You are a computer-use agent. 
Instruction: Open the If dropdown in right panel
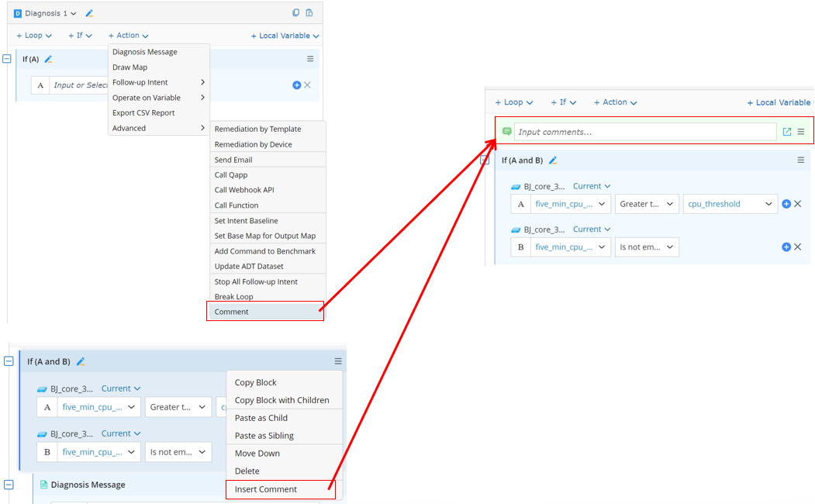[x=564, y=102]
